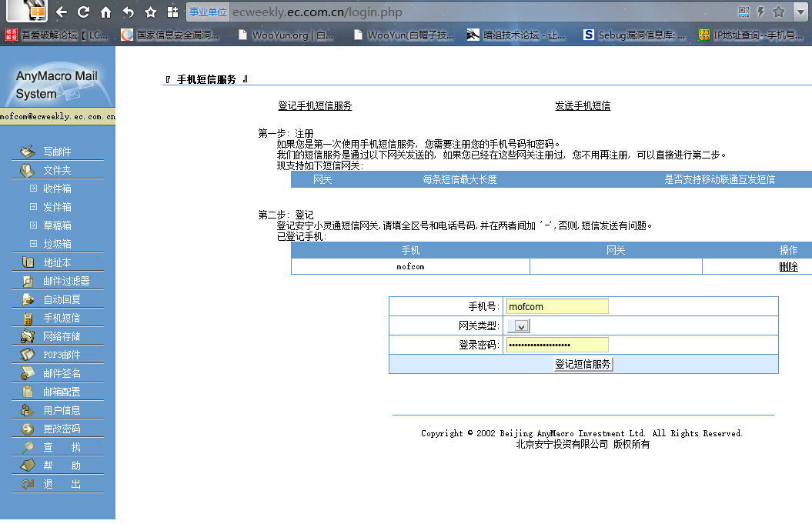Reload the page with refresh icon

point(83,12)
